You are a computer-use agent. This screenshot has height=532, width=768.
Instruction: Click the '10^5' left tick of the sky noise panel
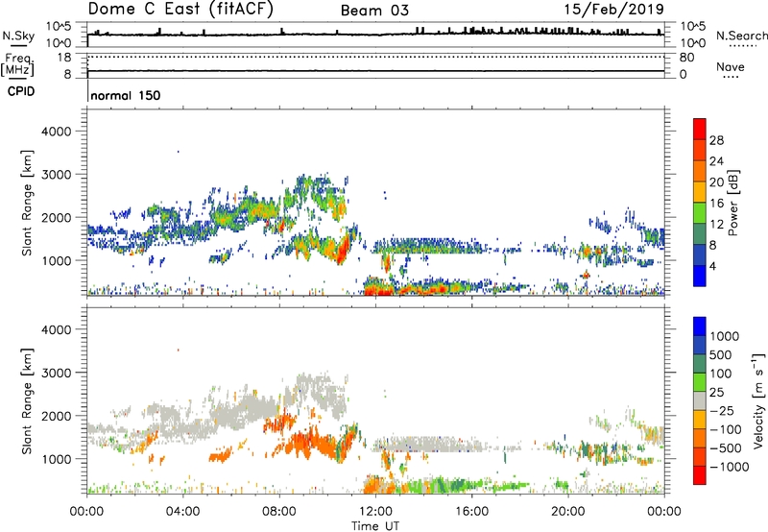coord(59,26)
